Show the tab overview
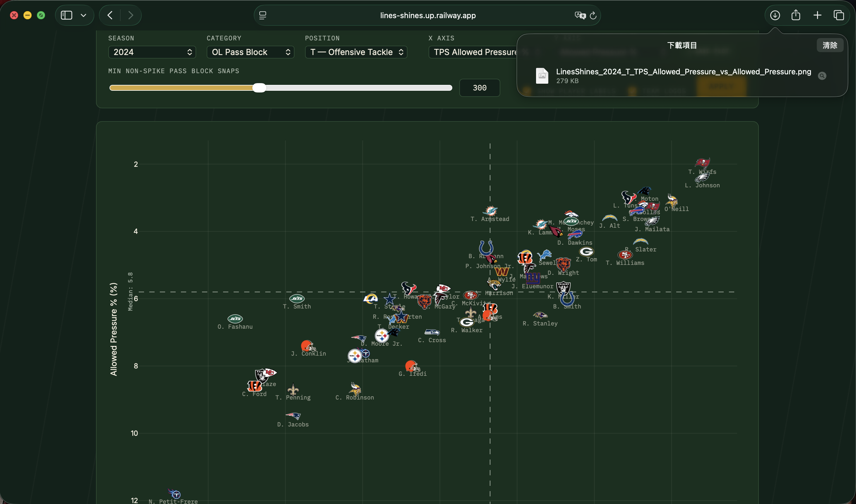This screenshot has width=856, height=504. click(839, 15)
